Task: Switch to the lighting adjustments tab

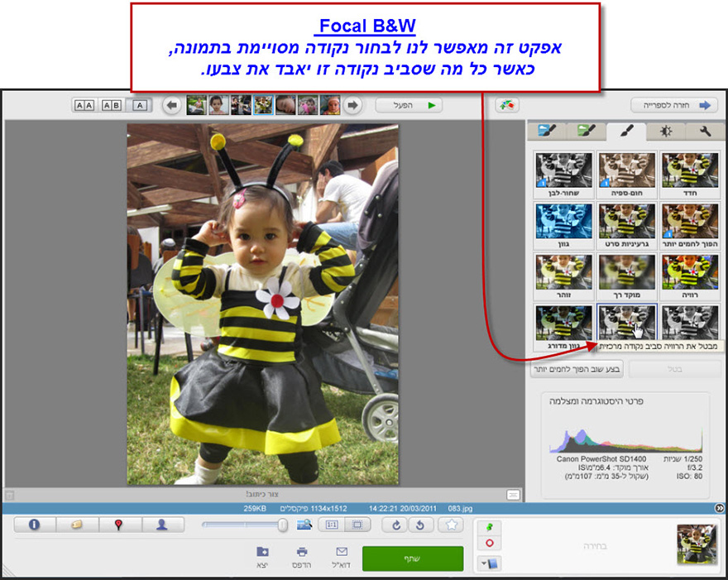Action: click(x=666, y=131)
